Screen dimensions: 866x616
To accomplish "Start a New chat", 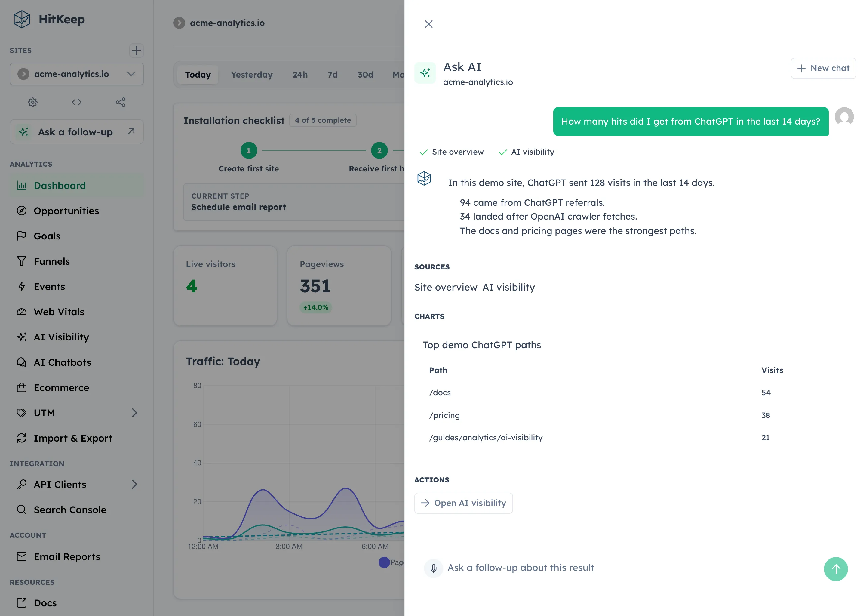I will point(823,68).
